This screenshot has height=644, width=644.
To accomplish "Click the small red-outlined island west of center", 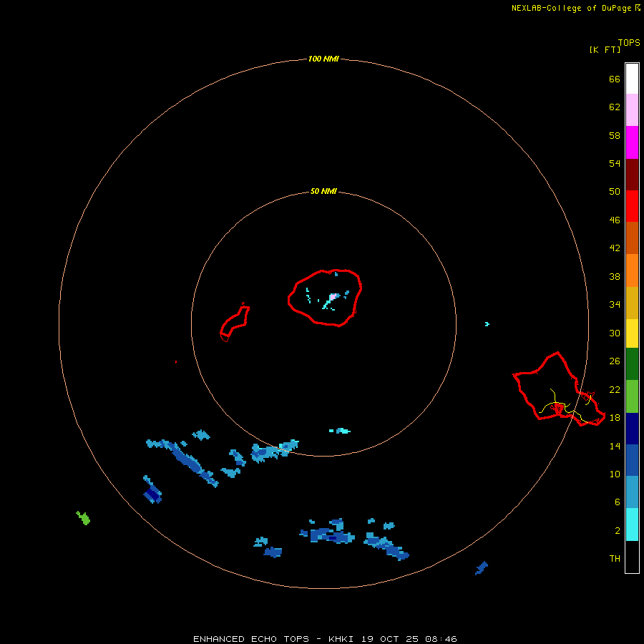I will tap(235, 323).
